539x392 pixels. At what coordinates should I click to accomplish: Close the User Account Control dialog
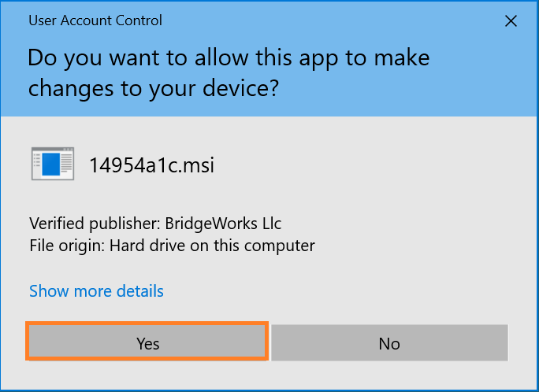click(x=511, y=21)
